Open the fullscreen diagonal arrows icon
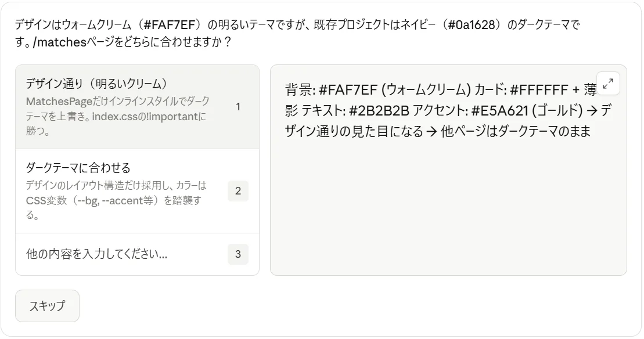The width and height of the screenshot is (644, 339). (x=607, y=84)
